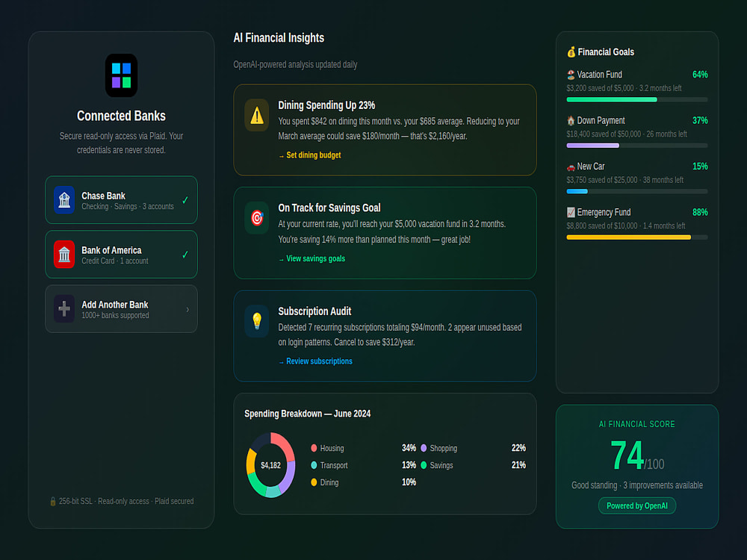
Task: Click the Down Payment 37% value
Action: pyautogui.click(x=700, y=120)
